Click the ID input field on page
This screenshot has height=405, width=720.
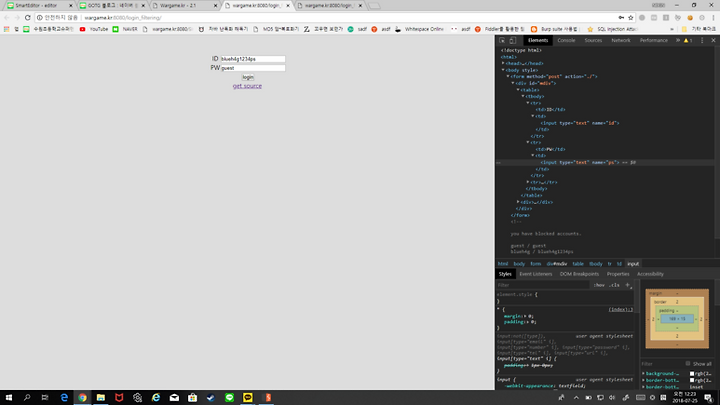(x=253, y=59)
